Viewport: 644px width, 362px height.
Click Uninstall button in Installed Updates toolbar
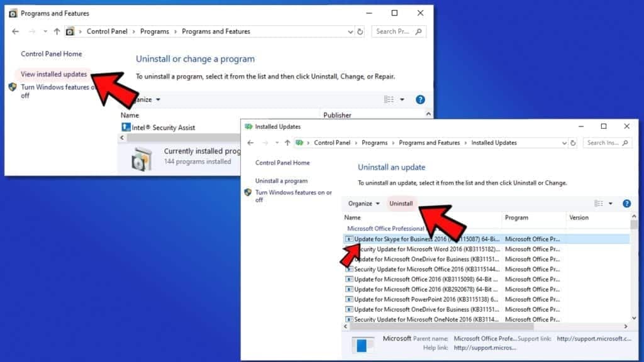pos(401,204)
